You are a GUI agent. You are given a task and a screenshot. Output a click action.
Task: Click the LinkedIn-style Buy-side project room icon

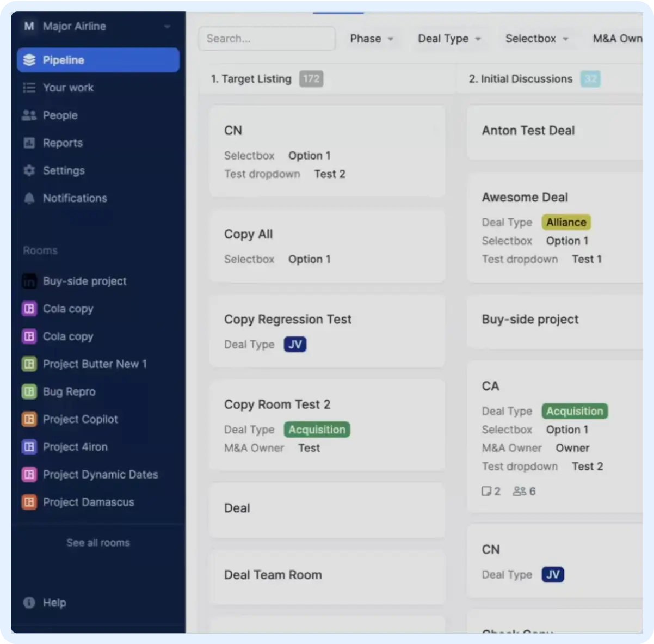point(29,281)
